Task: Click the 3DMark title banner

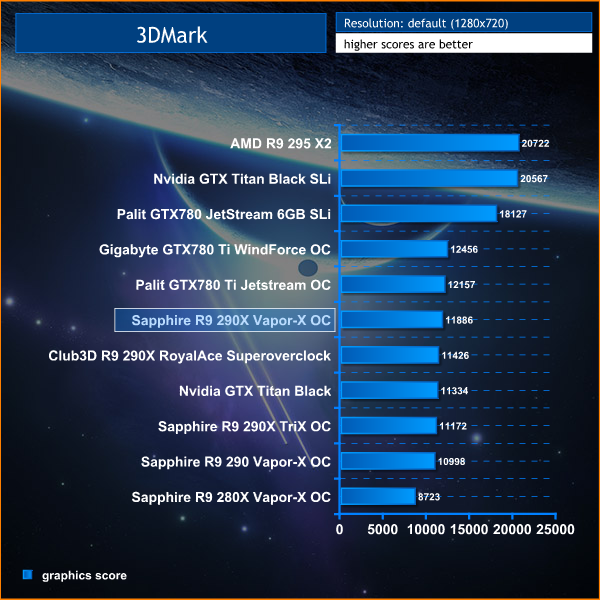Action: point(171,33)
